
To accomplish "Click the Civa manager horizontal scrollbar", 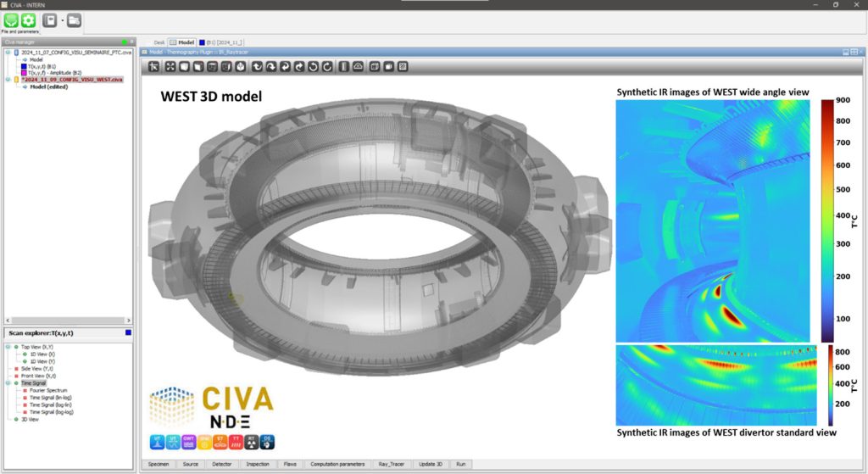I will point(68,320).
